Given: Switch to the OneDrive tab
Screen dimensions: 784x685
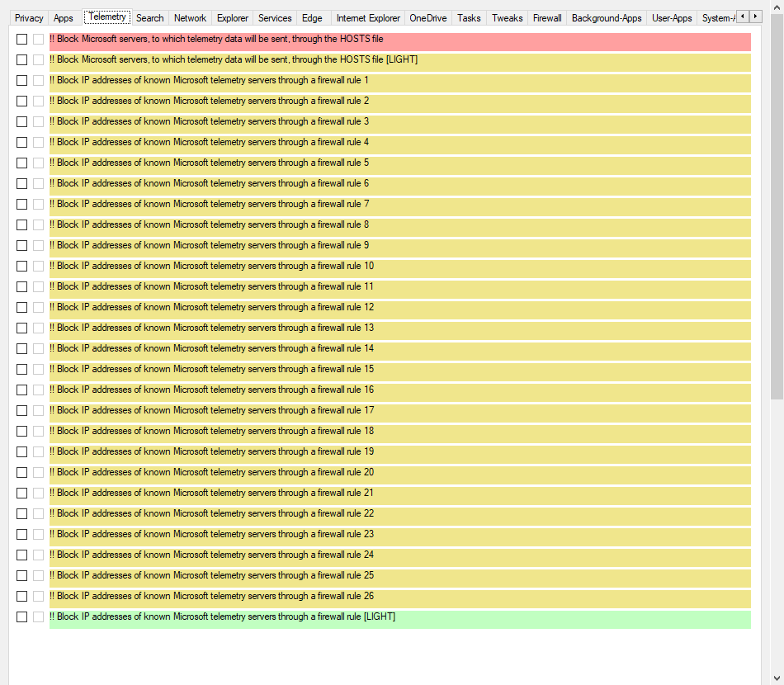Looking at the screenshot, I should (x=428, y=18).
